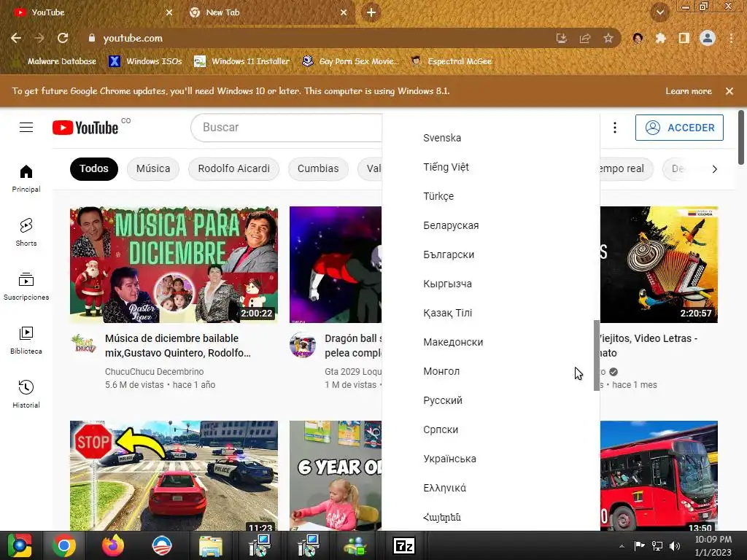Dismiss the Chrome update notification bar

(x=729, y=91)
